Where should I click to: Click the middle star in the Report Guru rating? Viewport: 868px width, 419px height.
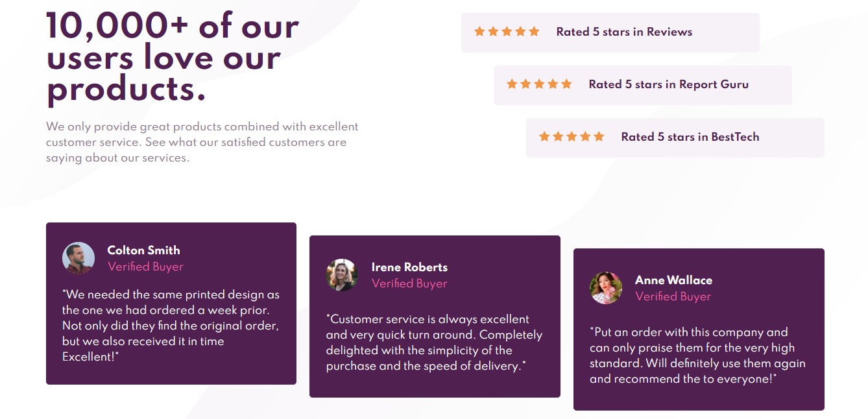pos(539,84)
